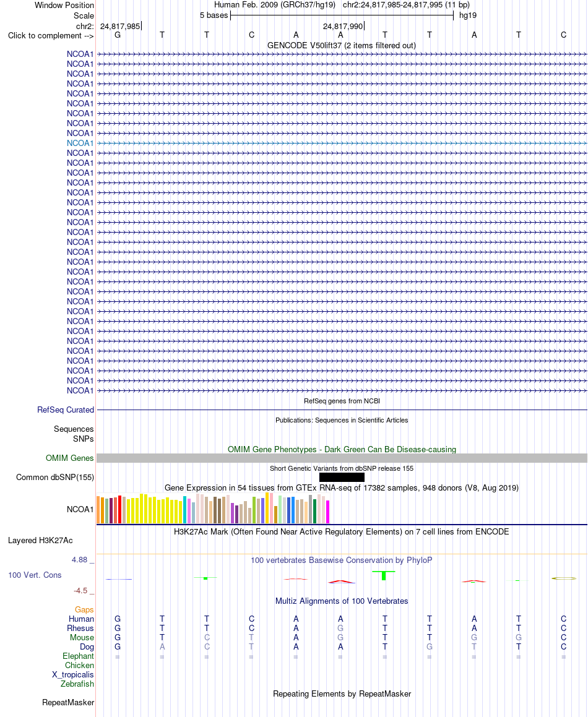
Task: Click the Scale label
Action: [x=84, y=15]
